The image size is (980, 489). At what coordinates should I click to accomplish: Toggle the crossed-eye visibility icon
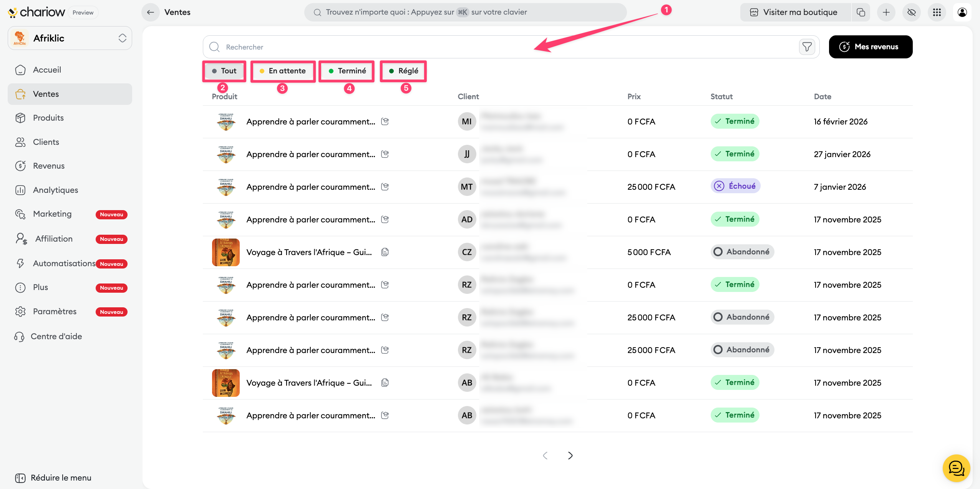(911, 12)
